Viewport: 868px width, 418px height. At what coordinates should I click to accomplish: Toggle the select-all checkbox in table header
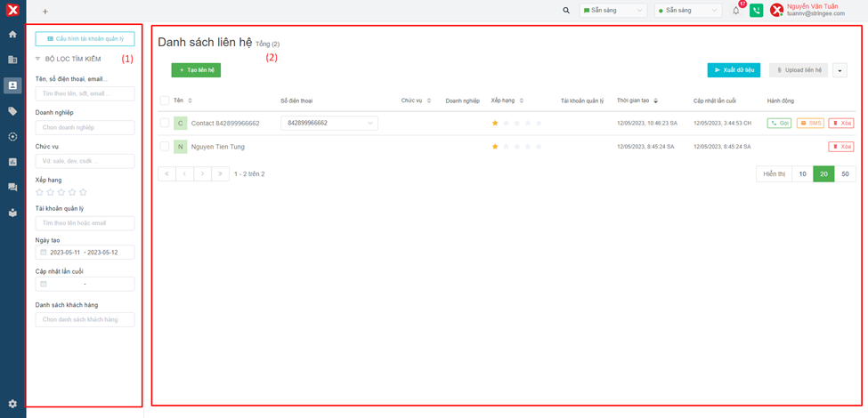click(164, 101)
